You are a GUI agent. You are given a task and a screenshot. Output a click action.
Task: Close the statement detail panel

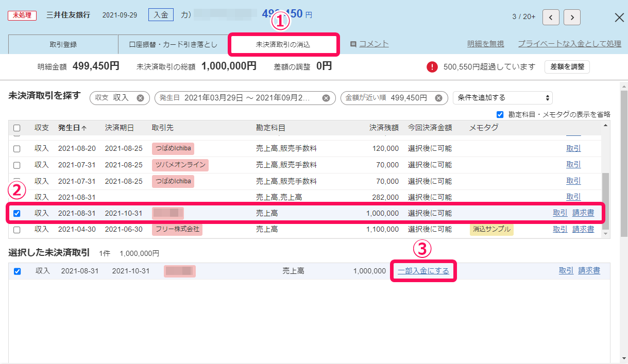point(619,17)
